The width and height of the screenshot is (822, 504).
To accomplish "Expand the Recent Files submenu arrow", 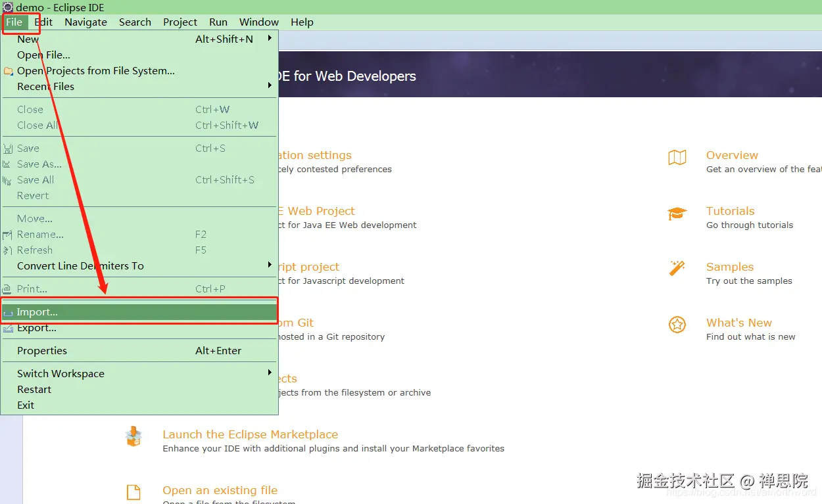I will 270,85.
